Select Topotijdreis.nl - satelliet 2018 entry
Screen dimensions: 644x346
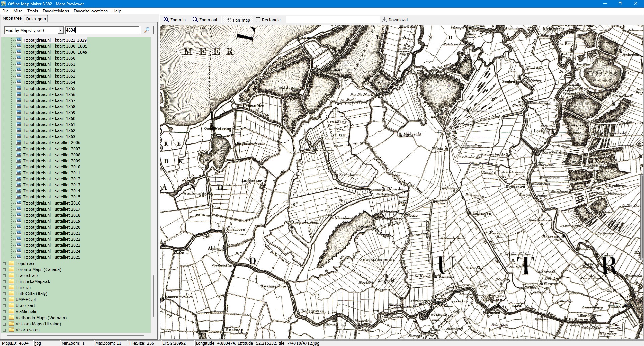[x=52, y=215]
